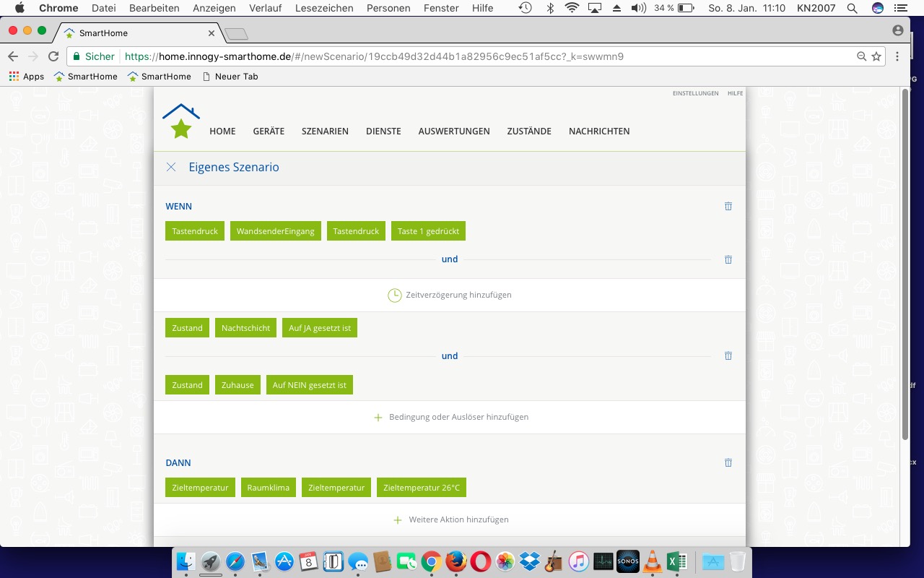
Task: Open the ZUSTÄNDE navigation item
Action: [x=528, y=131]
